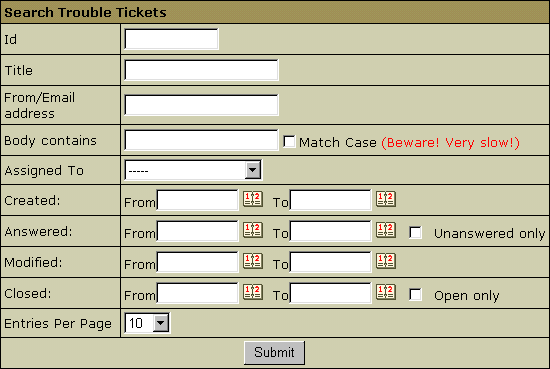The image size is (550, 369).
Task: Submit the trouble ticket search
Action: 274,353
